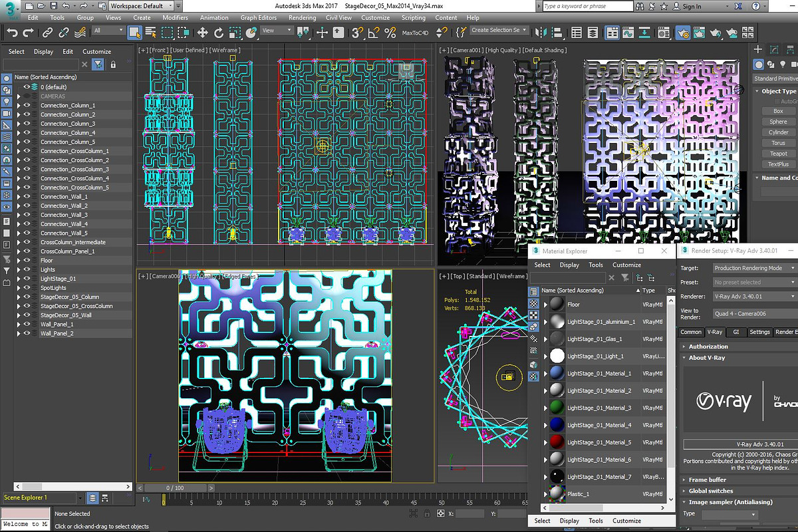Switch to GI tab in Render Setup
The width and height of the screenshot is (798, 532).
pos(735,332)
